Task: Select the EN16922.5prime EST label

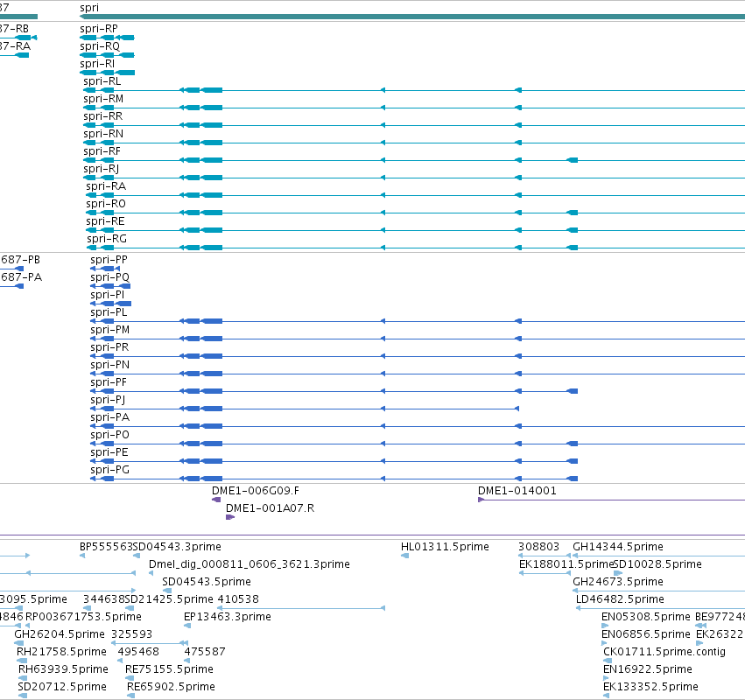Action: click(648, 669)
